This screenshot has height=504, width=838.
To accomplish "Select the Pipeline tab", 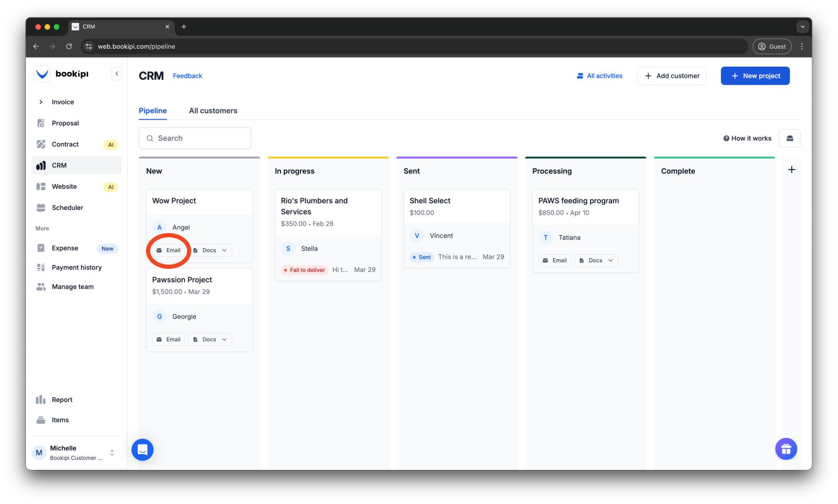I will tap(152, 111).
